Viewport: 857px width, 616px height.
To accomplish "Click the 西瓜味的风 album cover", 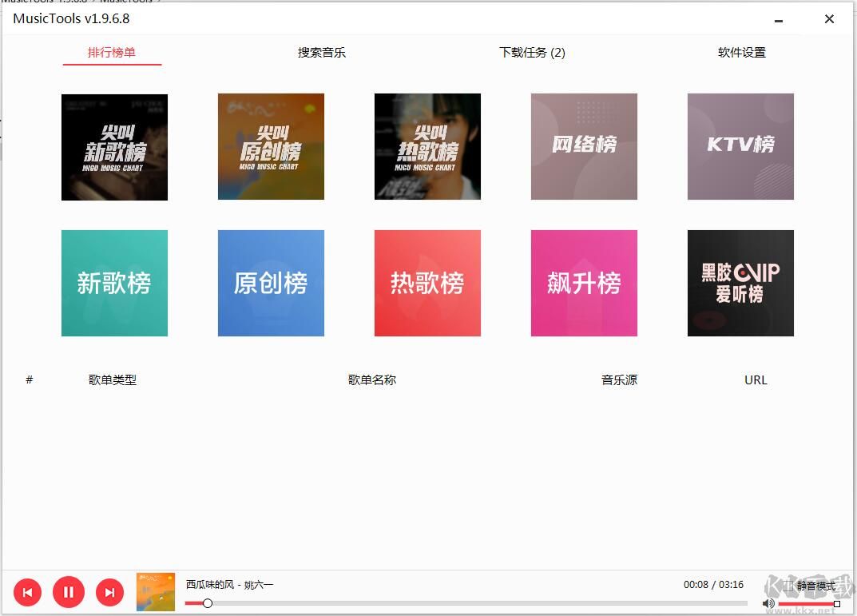I will pos(156,592).
